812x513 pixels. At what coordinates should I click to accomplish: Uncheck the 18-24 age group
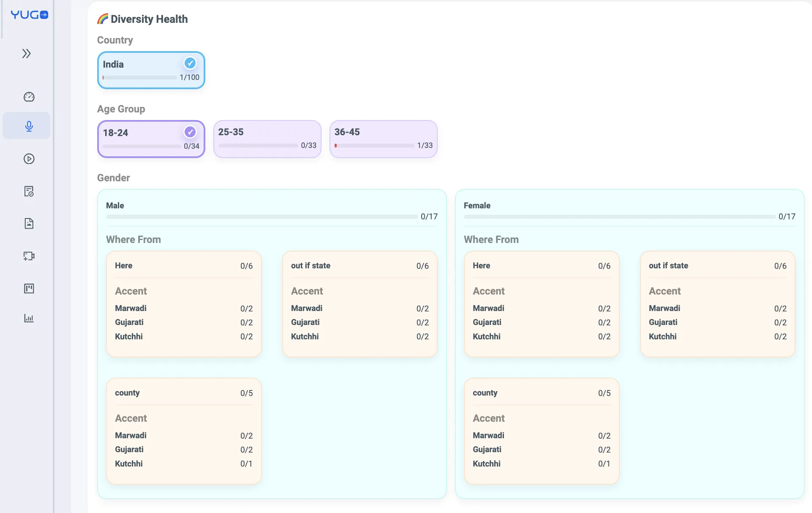coord(190,132)
